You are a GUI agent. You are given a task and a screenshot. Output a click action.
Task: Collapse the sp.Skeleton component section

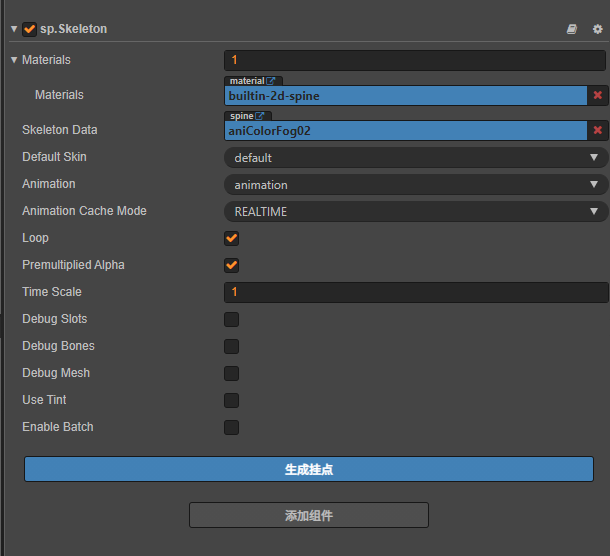(14, 29)
